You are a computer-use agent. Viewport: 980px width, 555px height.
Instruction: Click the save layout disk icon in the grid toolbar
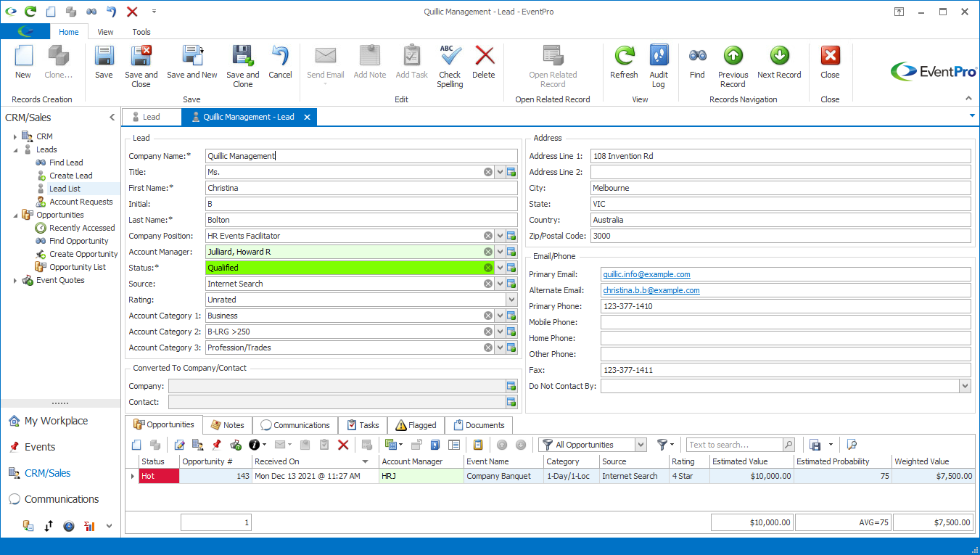pos(815,445)
